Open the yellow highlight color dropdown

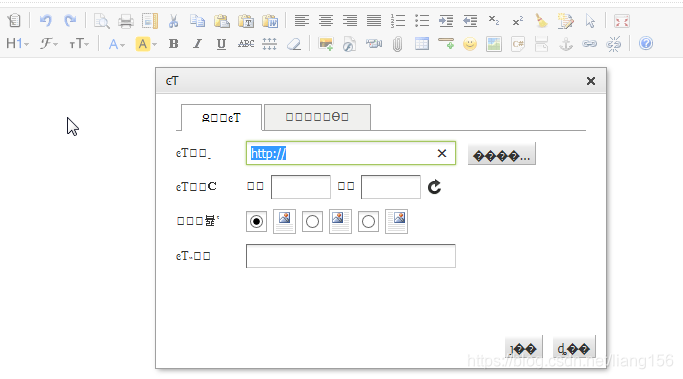[146, 44]
